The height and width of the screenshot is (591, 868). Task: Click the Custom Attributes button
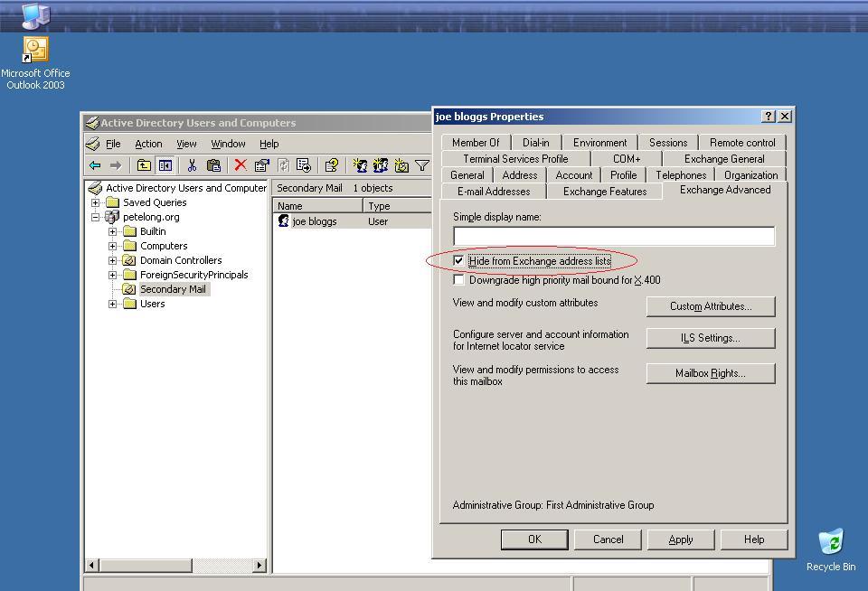[711, 306]
